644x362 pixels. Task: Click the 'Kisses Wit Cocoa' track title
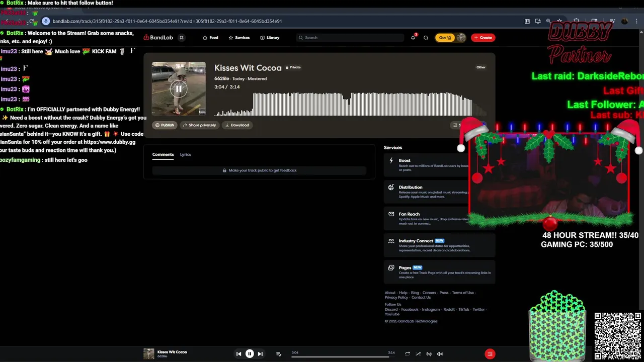pos(248,67)
